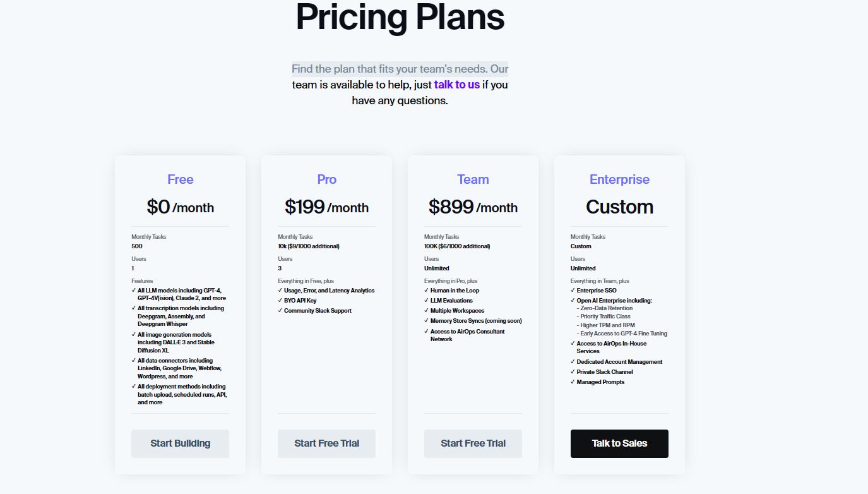
Task: Click the $199/month price
Action: (x=326, y=207)
